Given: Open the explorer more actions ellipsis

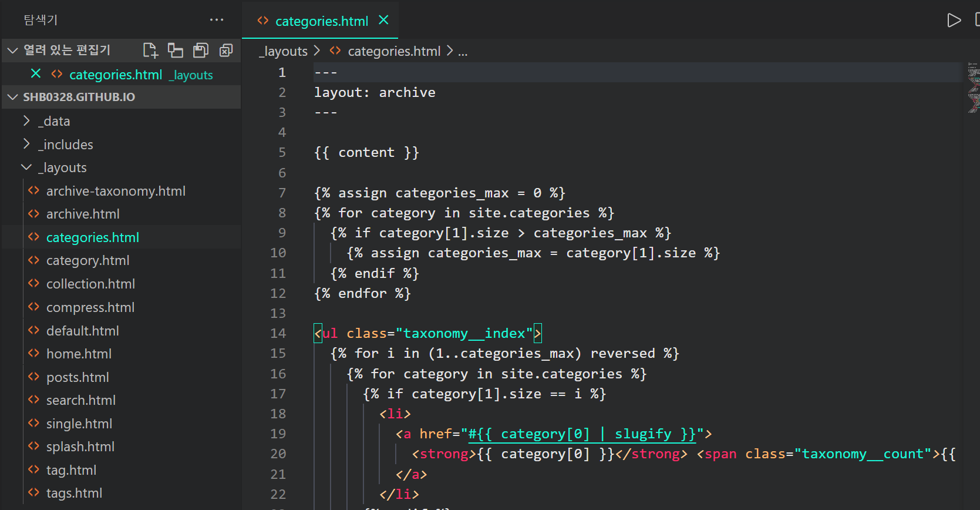Looking at the screenshot, I should 217,20.
